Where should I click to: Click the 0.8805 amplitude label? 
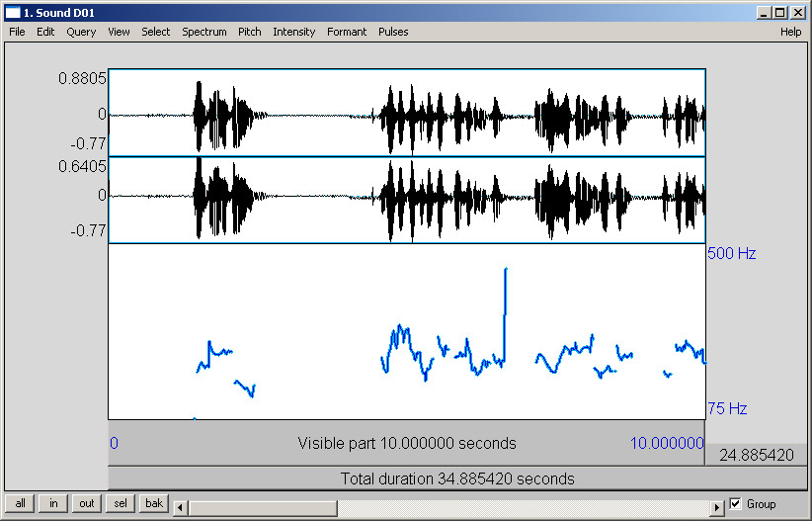pyautogui.click(x=82, y=78)
